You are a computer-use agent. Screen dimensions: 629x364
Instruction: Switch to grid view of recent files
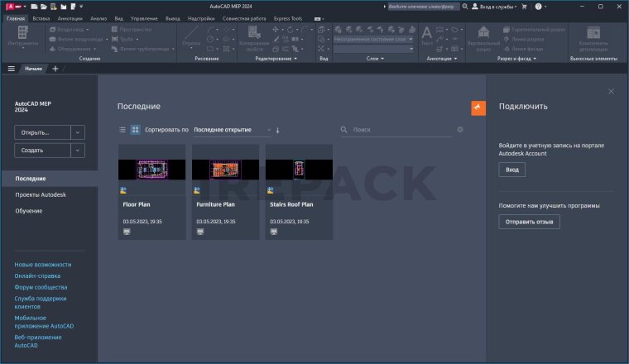tap(135, 130)
